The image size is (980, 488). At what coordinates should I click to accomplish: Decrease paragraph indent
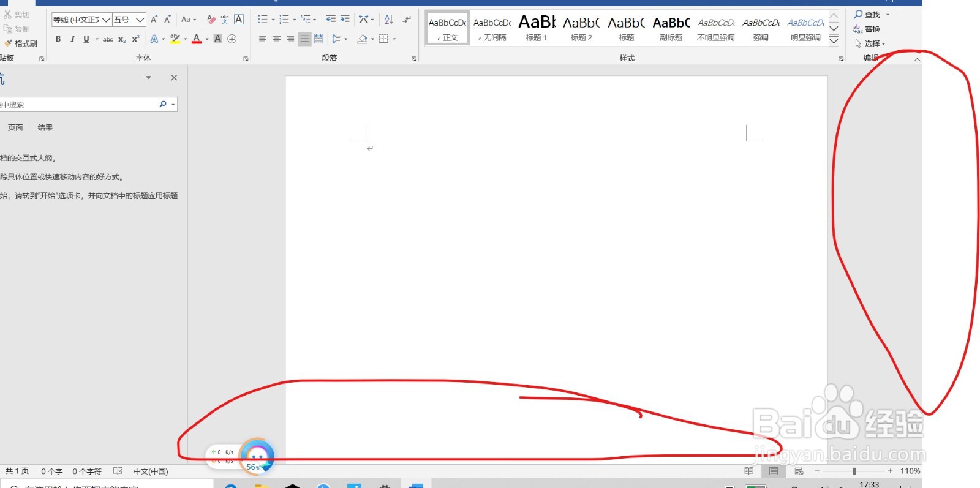[x=331, y=20]
